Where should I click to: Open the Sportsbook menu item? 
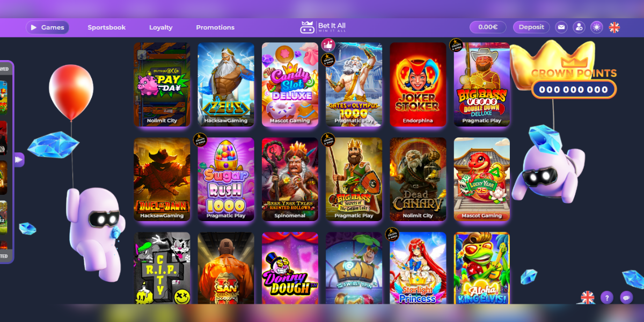tap(107, 27)
